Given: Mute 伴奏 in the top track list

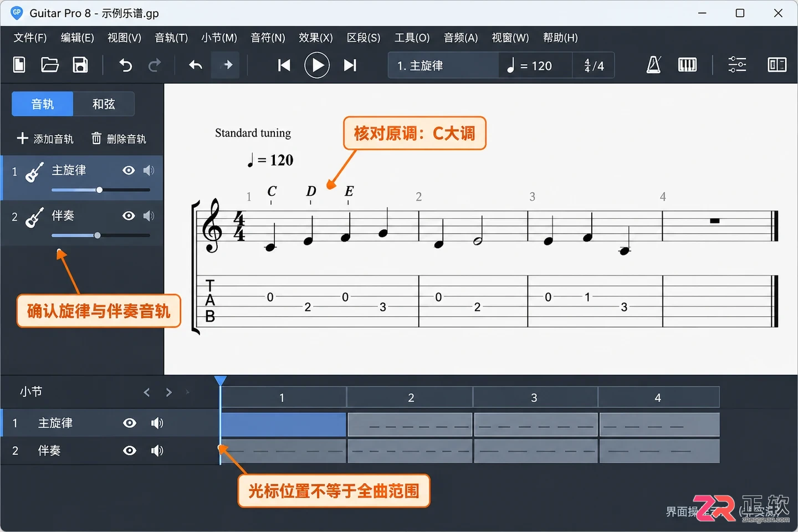Looking at the screenshot, I should pos(149,216).
